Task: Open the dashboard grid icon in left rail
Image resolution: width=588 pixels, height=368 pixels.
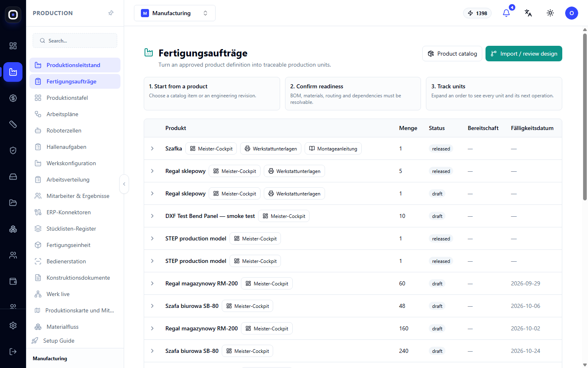Action: pos(13,46)
